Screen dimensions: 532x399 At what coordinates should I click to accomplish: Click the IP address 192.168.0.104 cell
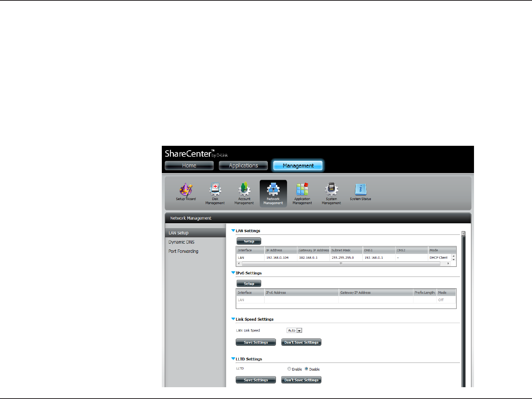pyautogui.click(x=281, y=258)
